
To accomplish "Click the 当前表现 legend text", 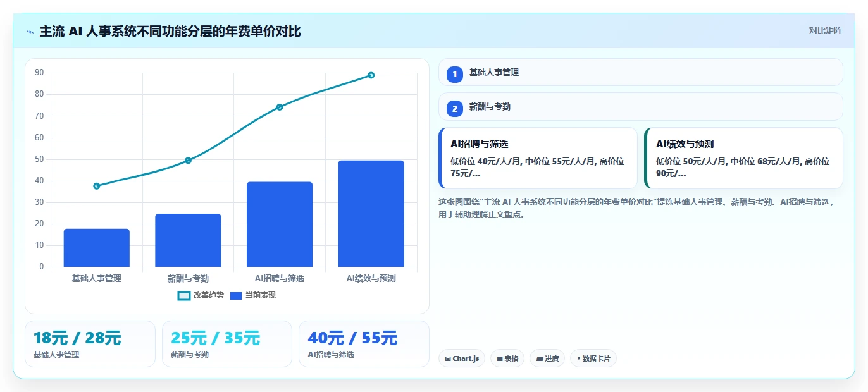I will [x=261, y=295].
